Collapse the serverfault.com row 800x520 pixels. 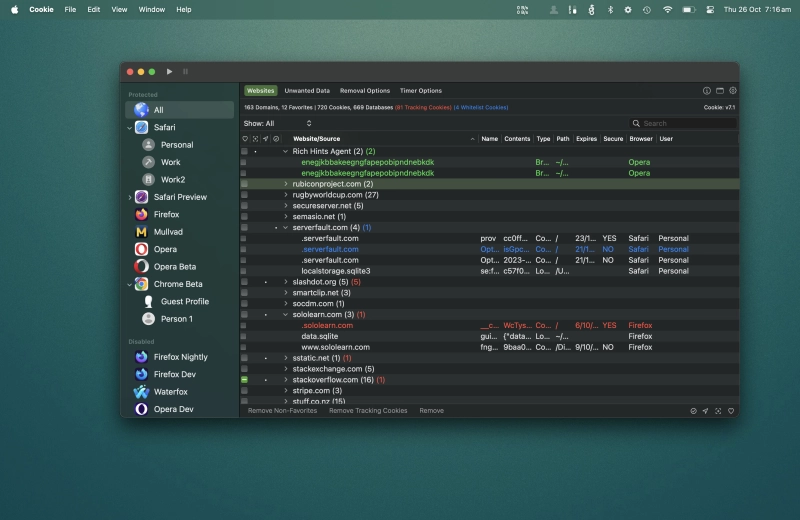click(286, 228)
